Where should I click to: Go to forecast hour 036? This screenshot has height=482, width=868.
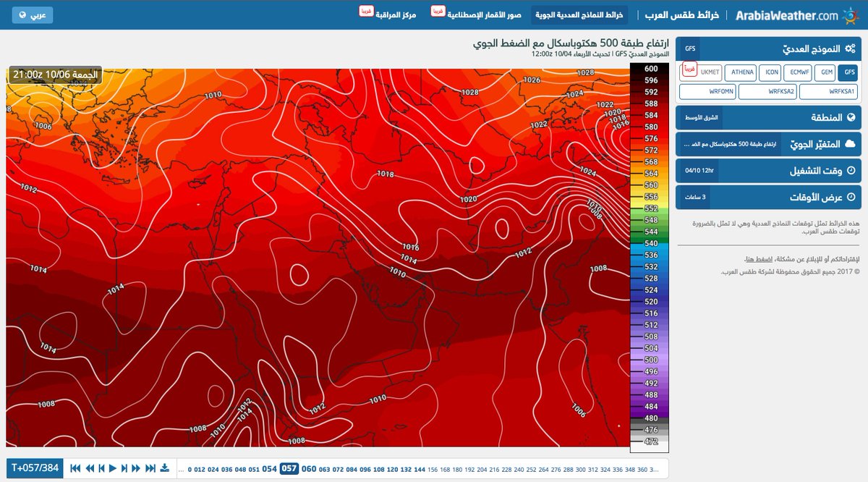coord(227,469)
